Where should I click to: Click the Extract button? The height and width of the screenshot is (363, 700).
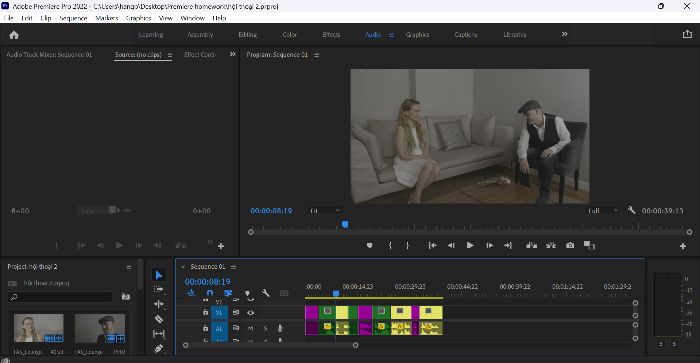(551, 245)
